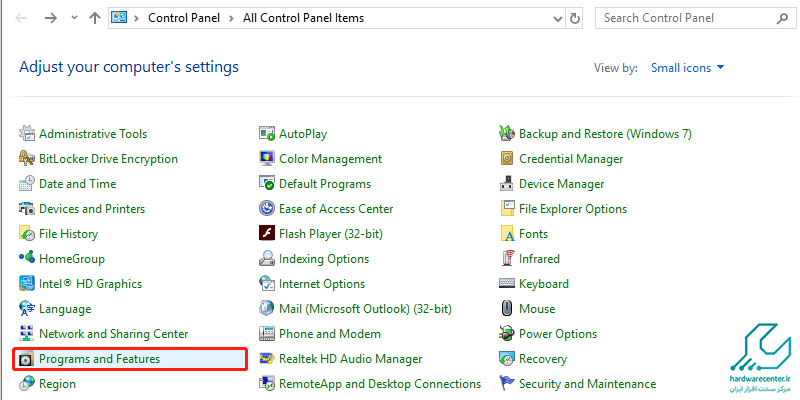This screenshot has width=800, height=400.
Task: Click the Administrative Tools gear icon
Action: [27, 134]
